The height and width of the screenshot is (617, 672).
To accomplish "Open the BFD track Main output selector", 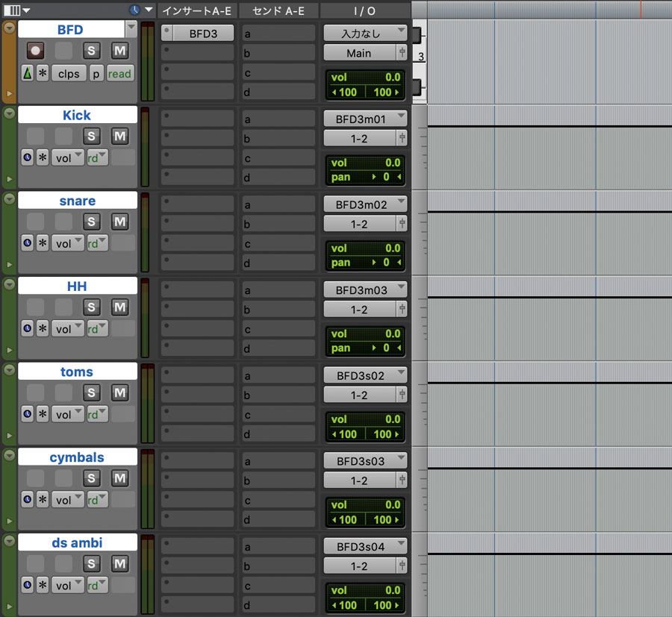I will click(360, 53).
